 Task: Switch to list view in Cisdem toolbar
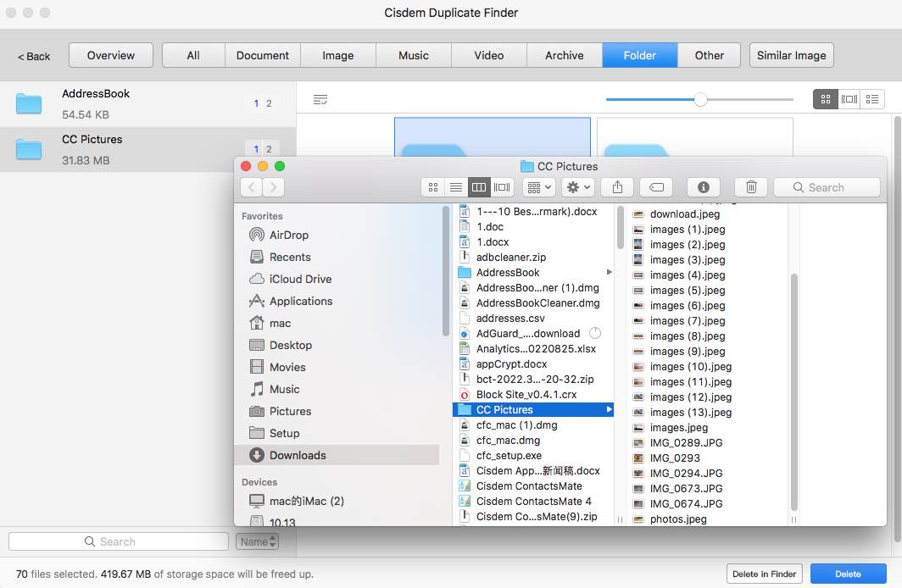pos(872,99)
